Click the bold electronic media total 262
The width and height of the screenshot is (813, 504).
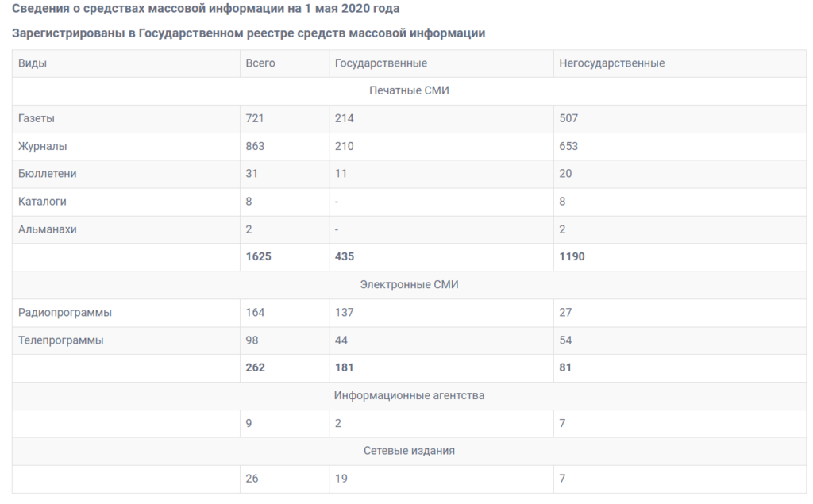[256, 367]
